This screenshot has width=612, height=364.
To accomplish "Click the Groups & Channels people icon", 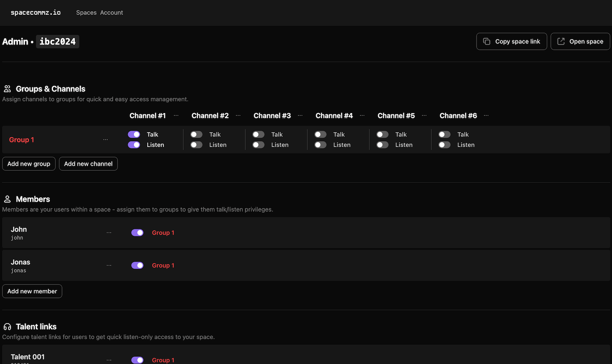I will coord(7,89).
